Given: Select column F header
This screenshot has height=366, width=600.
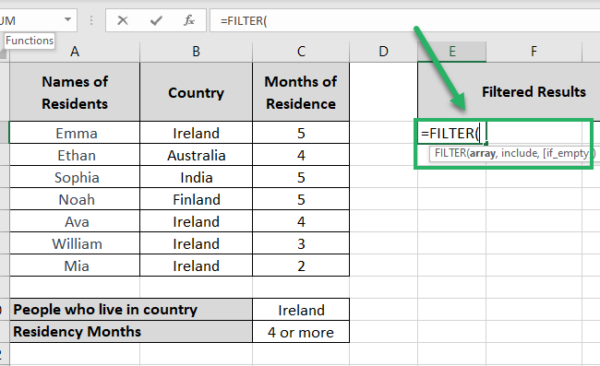Looking at the screenshot, I should click(x=534, y=51).
